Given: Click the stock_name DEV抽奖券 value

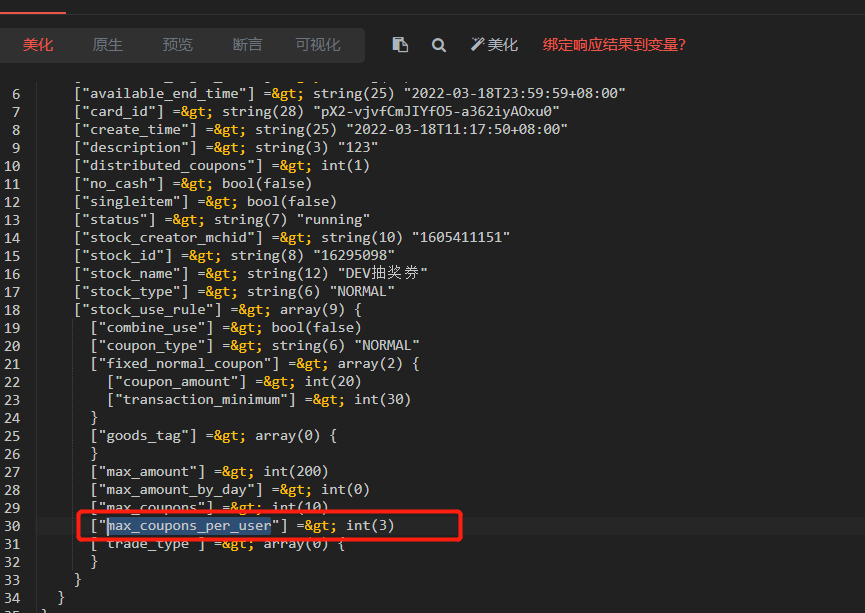Looking at the screenshot, I should point(382,273).
